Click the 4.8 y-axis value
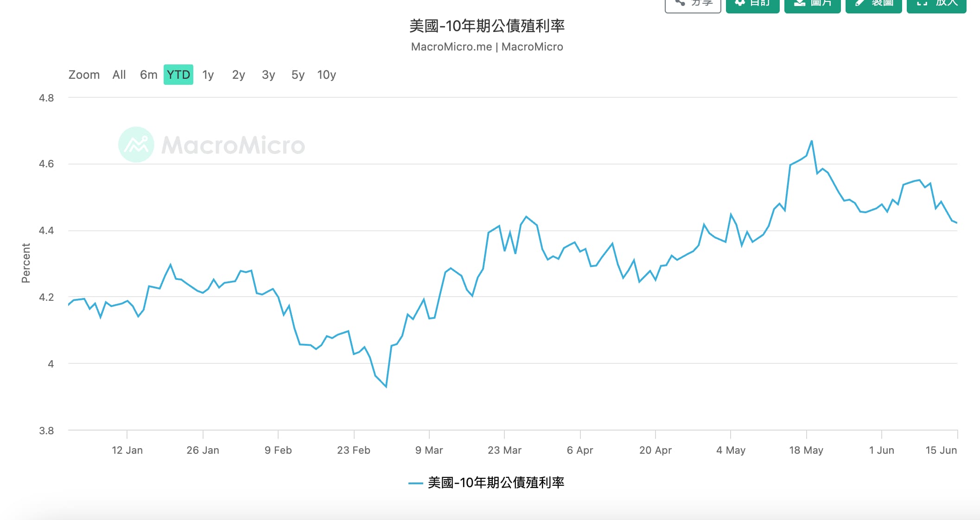 point(46,98)
